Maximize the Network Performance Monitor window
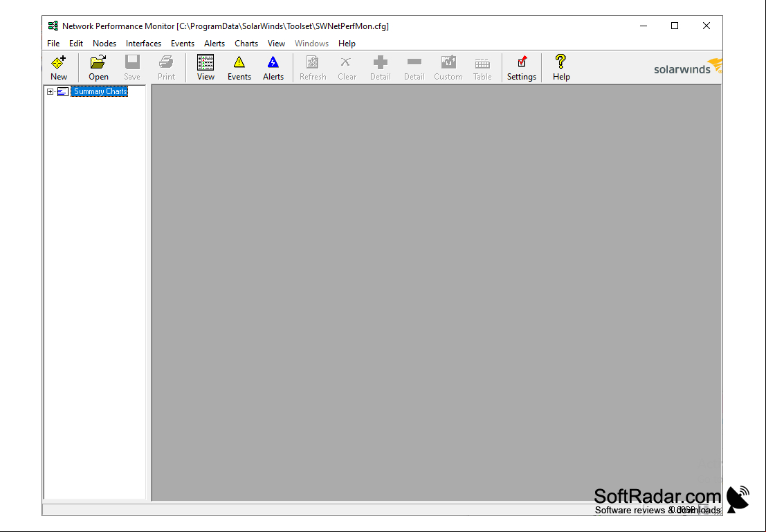This screenshot has height=532, width=766. click(675, 26)
